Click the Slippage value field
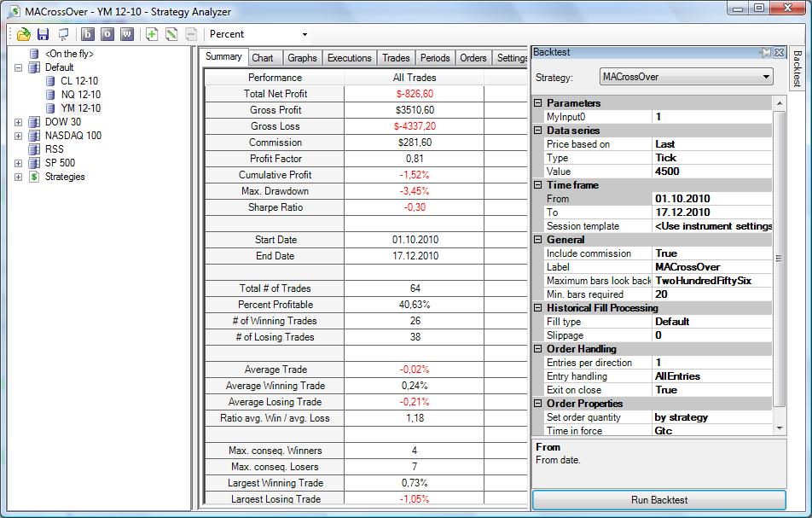The image size is (812, 518). [712, 335]
